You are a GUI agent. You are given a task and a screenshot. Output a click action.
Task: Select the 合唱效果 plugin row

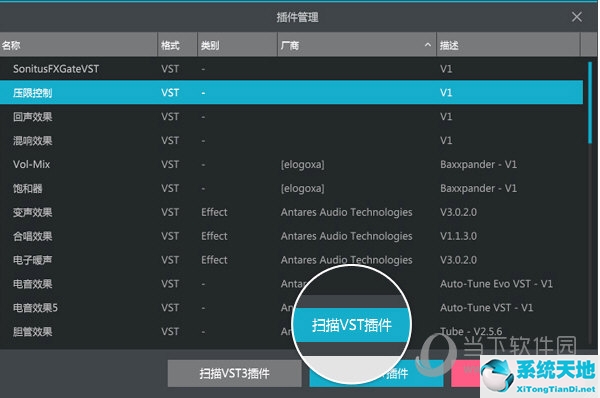291,236
